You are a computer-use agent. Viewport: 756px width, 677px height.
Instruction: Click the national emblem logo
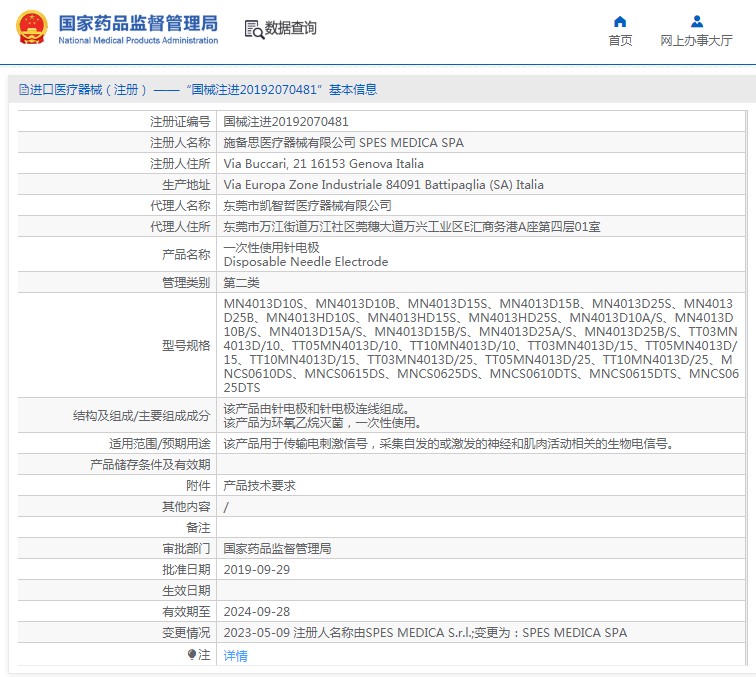pyautogui.click(x=32, y=27)
